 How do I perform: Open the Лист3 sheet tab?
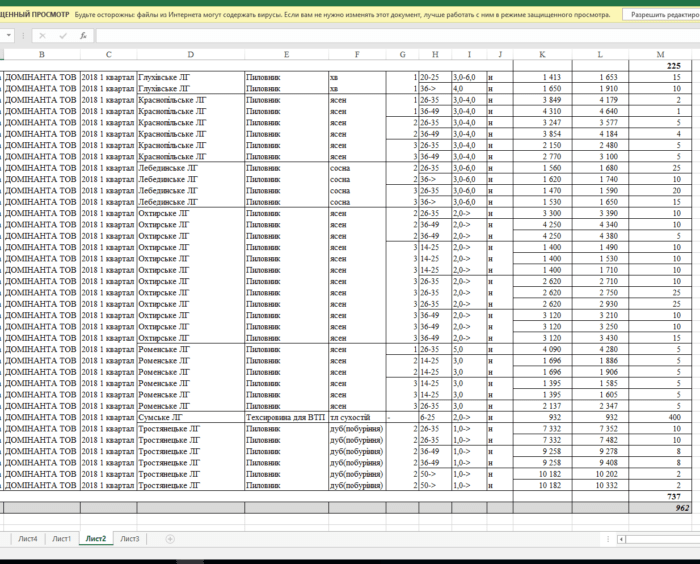pos(130,539)
